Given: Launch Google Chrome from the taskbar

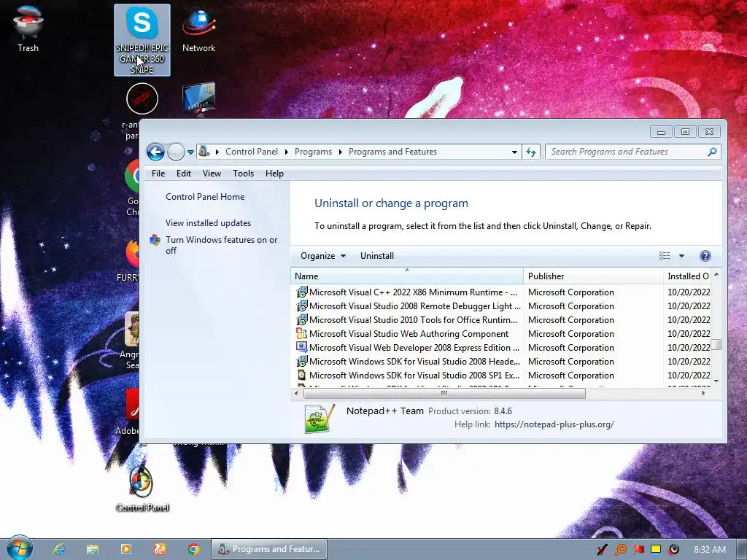Looking at the screenshot, I should [x=193, y=549].
